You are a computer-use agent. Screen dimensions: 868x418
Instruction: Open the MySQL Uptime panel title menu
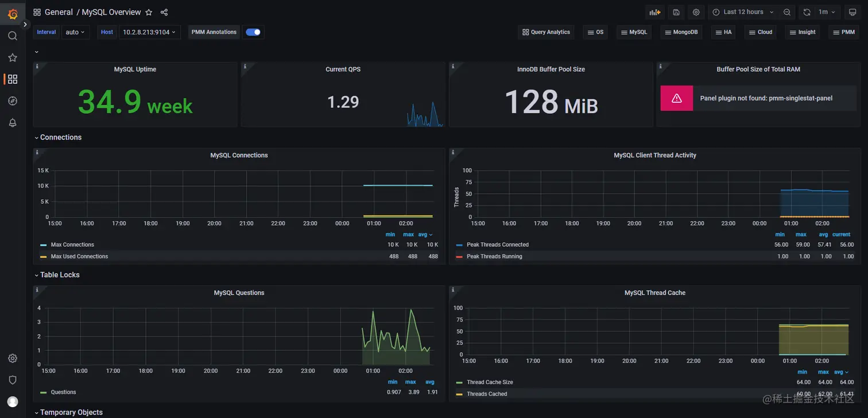coord(135,69)
